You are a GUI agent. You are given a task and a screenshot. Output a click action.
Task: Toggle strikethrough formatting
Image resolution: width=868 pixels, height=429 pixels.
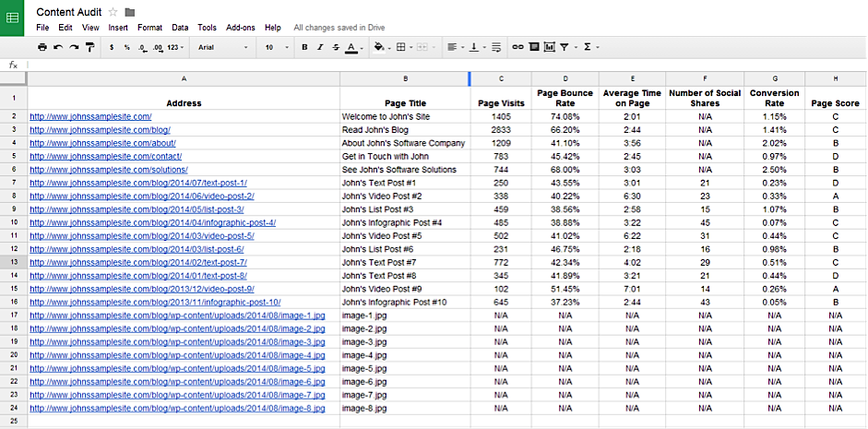coord(335,46)
